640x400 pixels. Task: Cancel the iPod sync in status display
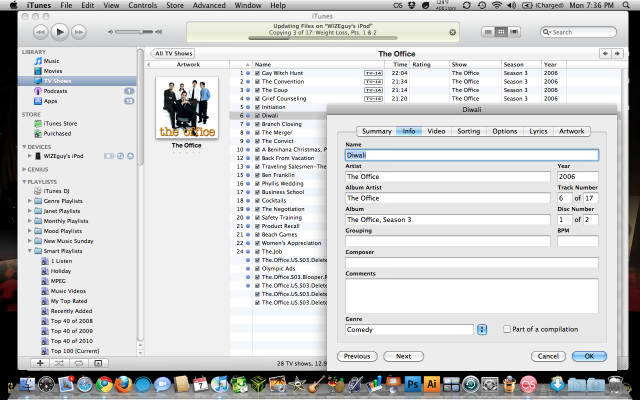452,32
